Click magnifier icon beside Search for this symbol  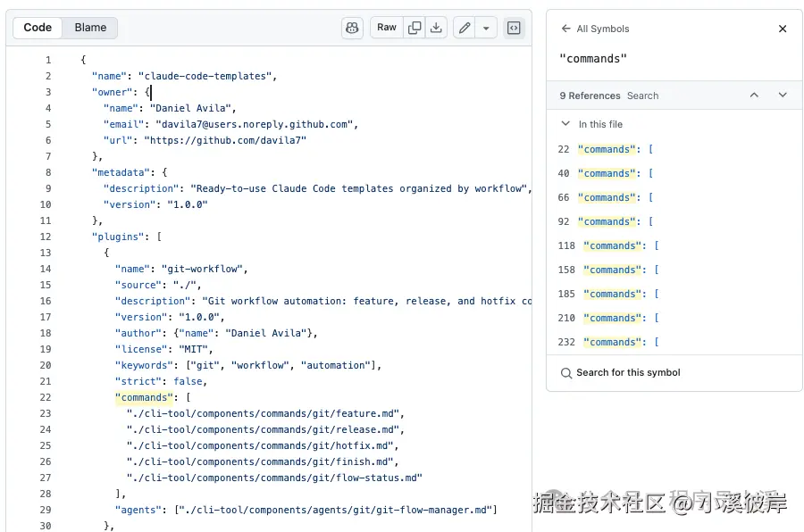pos(566,373)
